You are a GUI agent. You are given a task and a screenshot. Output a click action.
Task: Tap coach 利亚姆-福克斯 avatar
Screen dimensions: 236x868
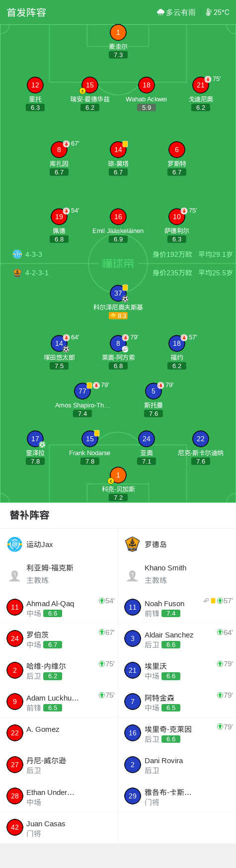(15, 575)
